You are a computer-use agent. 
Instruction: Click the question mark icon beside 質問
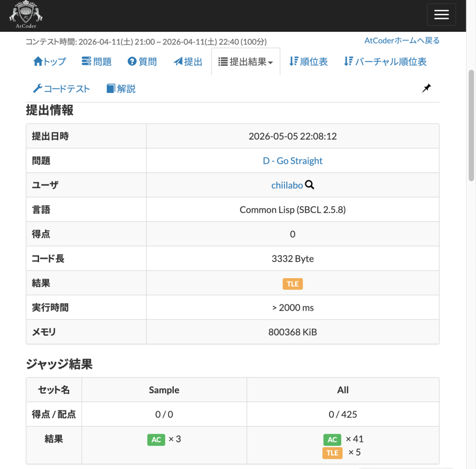(132, 61)
